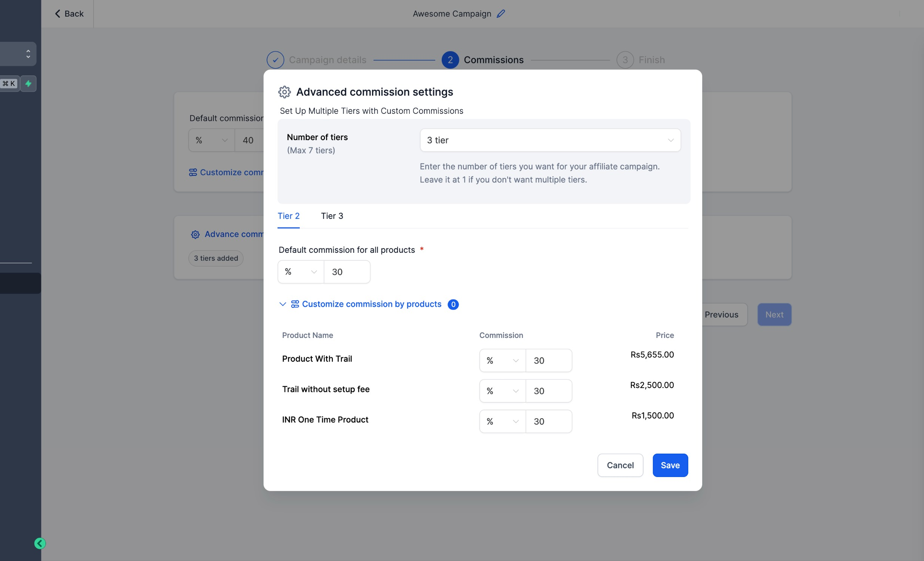Click the gear icon next to Advanced commission settings

point(284,92)
